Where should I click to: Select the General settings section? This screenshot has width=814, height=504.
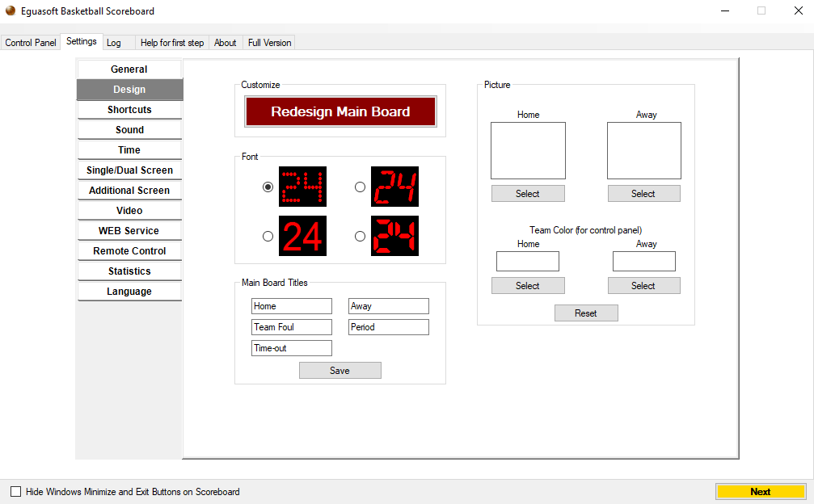(129, 69)
